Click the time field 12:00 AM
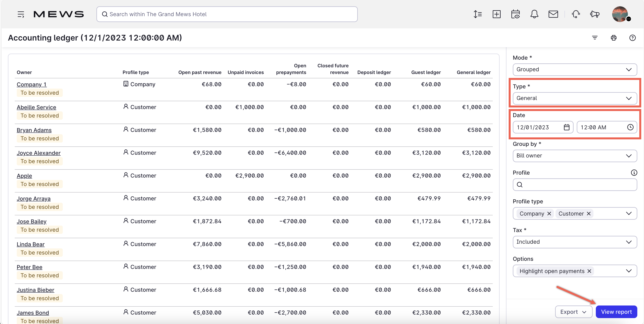Screen dimensions: 644x324 click(x=607, y=127)
